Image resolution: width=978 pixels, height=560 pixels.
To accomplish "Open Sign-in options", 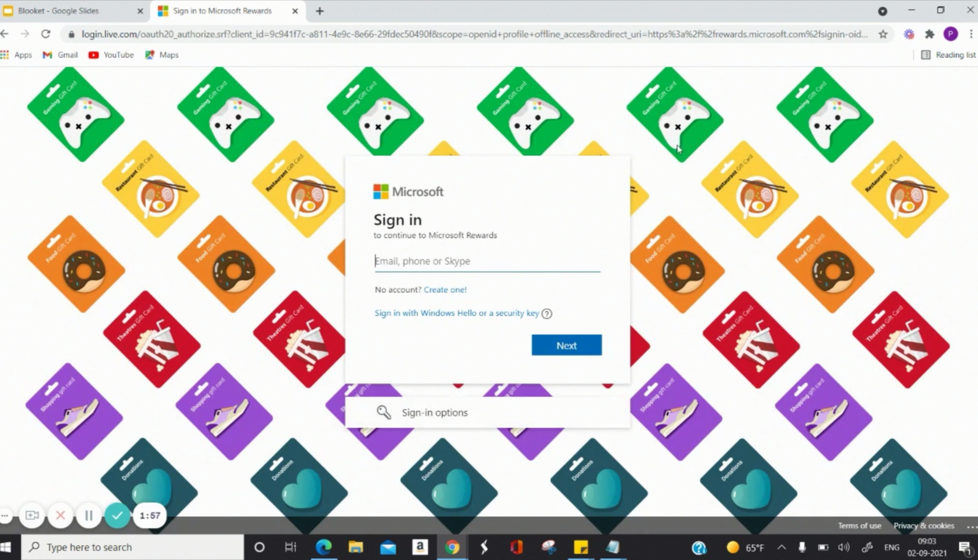I will (487, 413).
